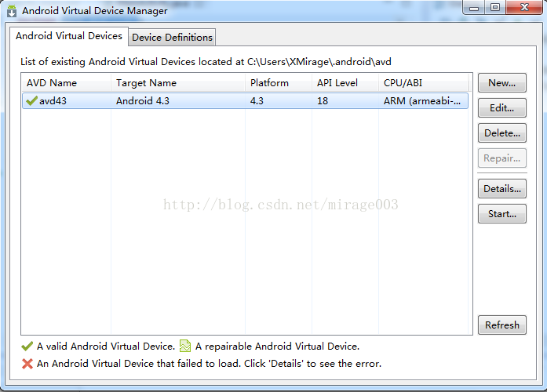Viewport: 547px width, 392px height.
Task: Click the 'Android 4.3' target cell
Action: coord(143,101)
